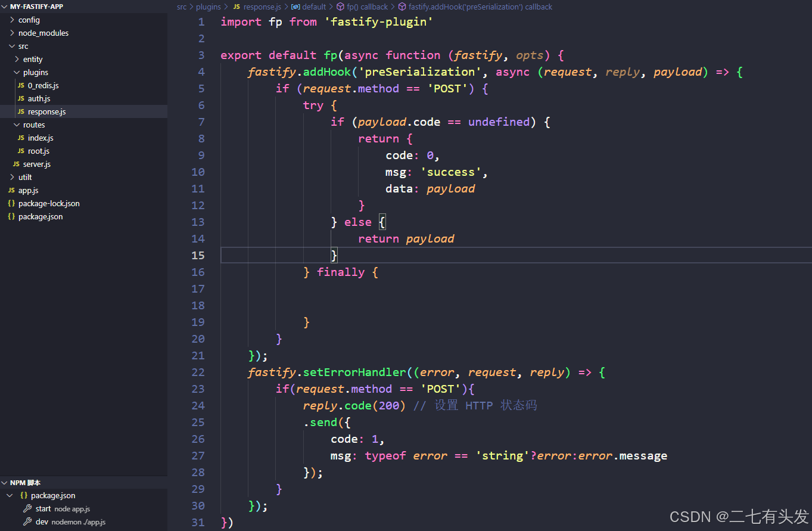This screenshot has width=812, height=531.
Task: Open 0_redis.js file
Action: click(43, 85)
